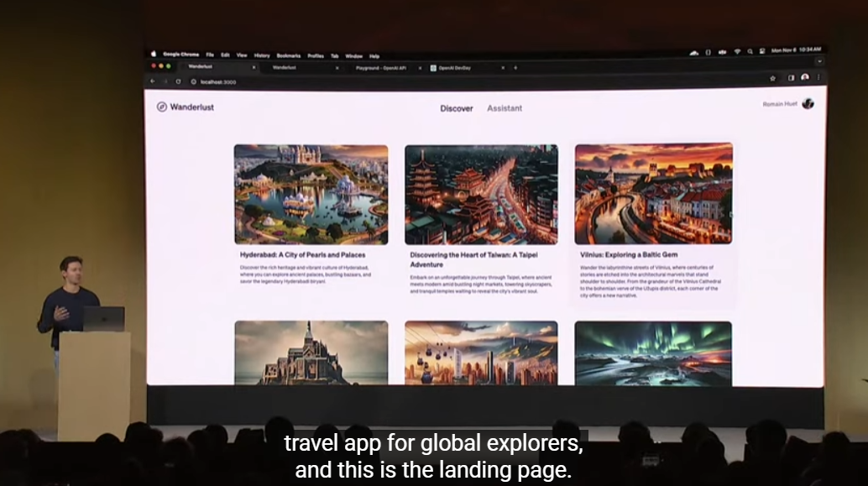868x486 pixels.
Task: Open Chrome's three-dot menu
Action: 818,77
